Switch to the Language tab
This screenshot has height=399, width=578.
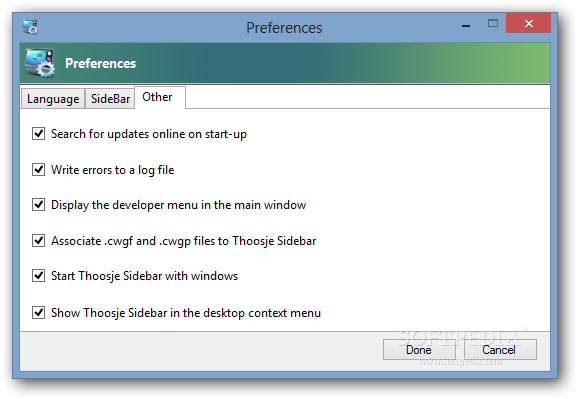point(53,99)
